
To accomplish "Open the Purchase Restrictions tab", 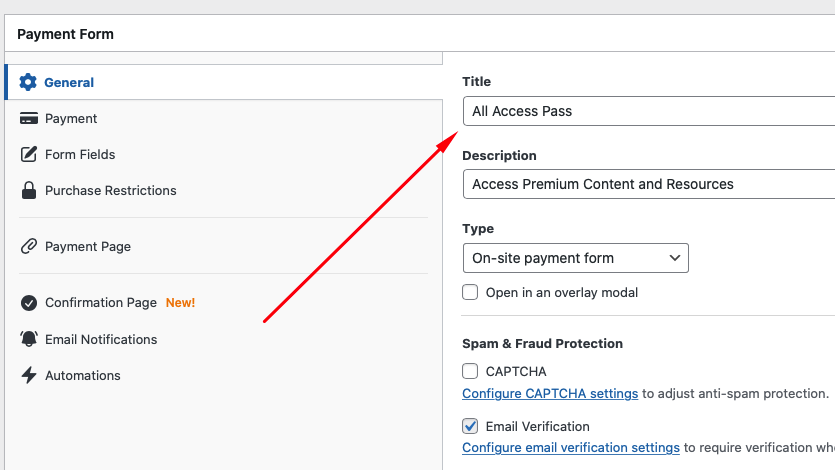I will pyautogui.click(x=110, y=190).
